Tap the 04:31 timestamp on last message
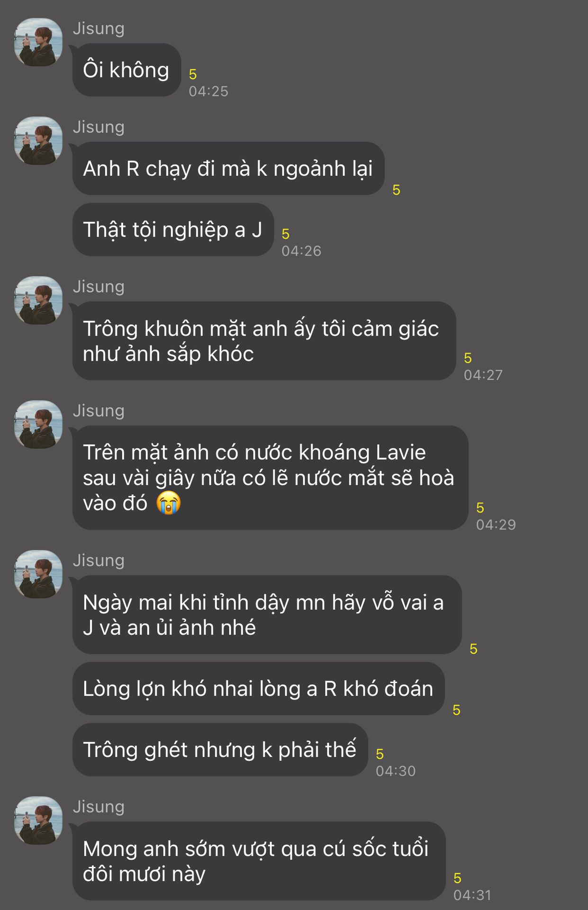This screenshot has width=588, height=910. pos(472,895)
